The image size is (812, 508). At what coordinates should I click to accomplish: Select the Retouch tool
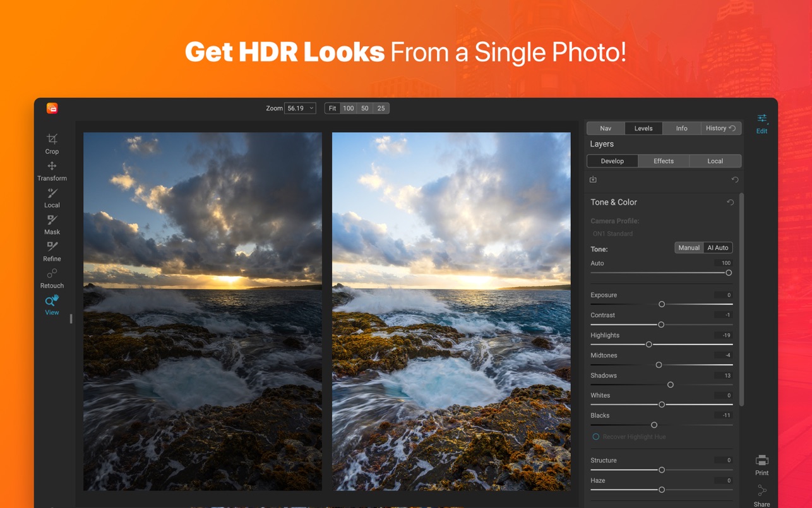tap(52, 274)
